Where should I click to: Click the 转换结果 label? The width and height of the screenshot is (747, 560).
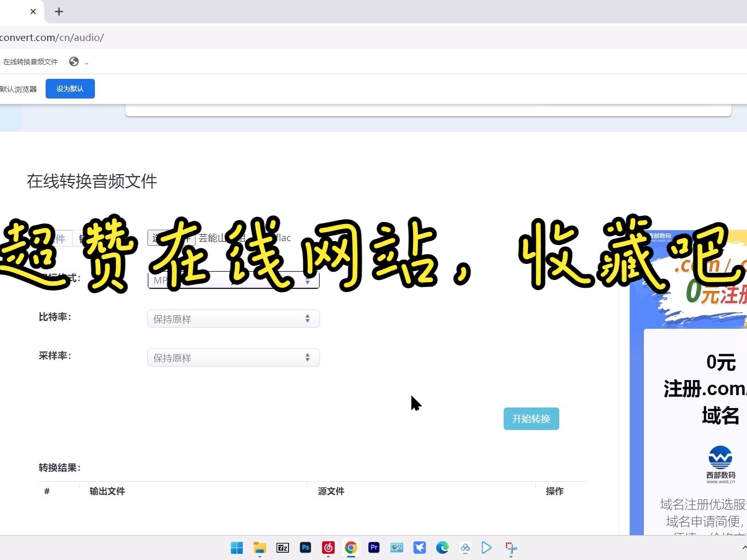(60, 468)
